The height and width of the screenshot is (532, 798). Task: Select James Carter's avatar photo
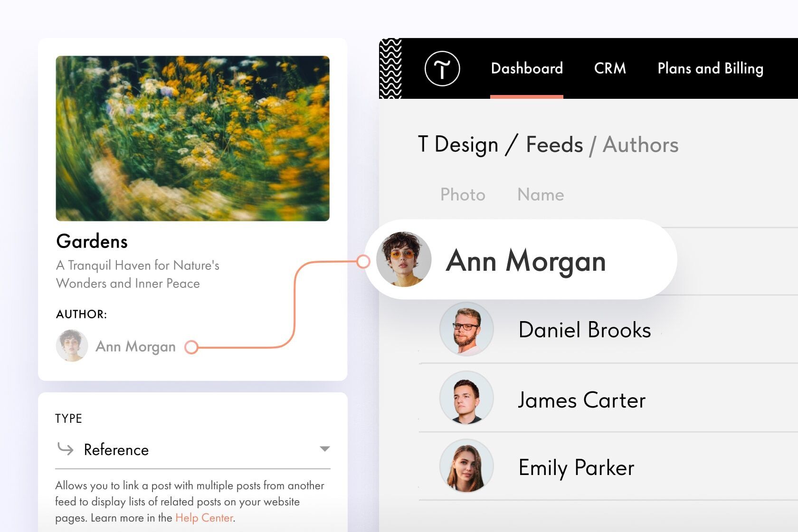pos(466,398)
